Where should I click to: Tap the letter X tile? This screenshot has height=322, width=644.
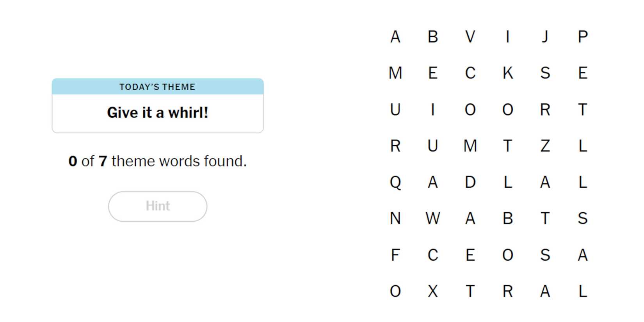[432, 291]
